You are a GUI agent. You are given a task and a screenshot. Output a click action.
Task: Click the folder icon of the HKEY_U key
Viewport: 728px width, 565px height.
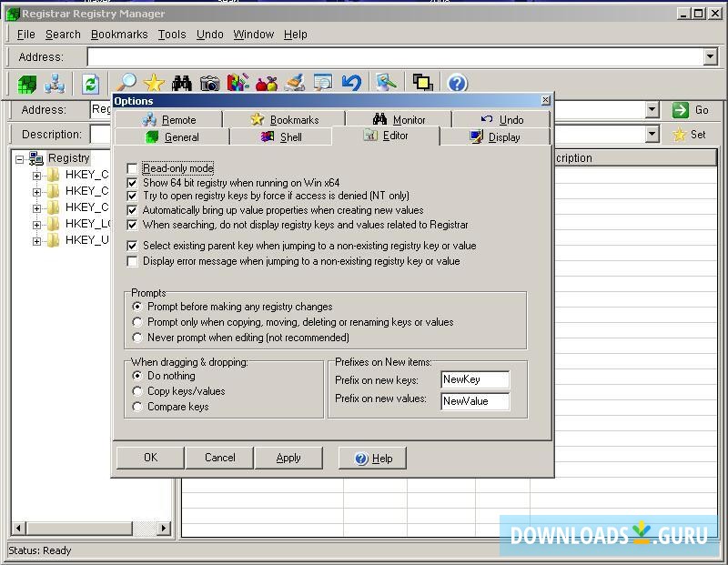53,240
